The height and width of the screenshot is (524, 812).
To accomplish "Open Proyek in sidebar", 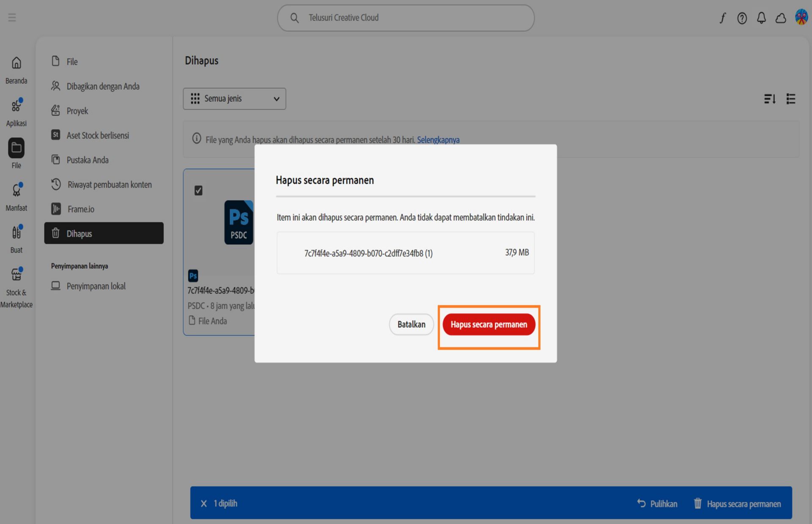I will click(104, 111).
